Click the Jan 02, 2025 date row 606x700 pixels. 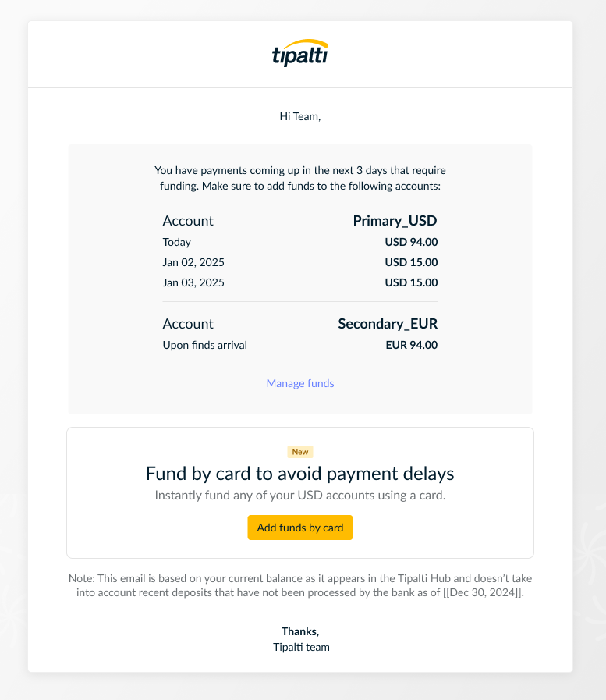[x=299, y=262]
